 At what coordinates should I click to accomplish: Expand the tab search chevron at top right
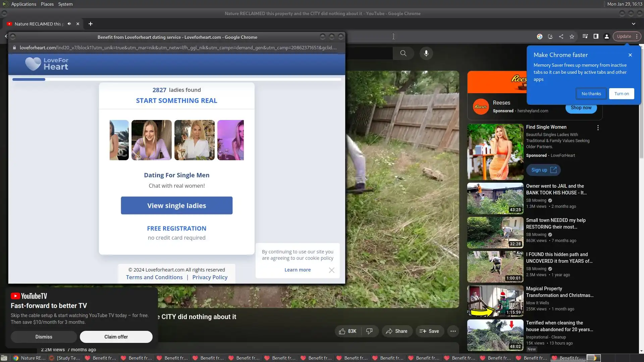[633, 24]
